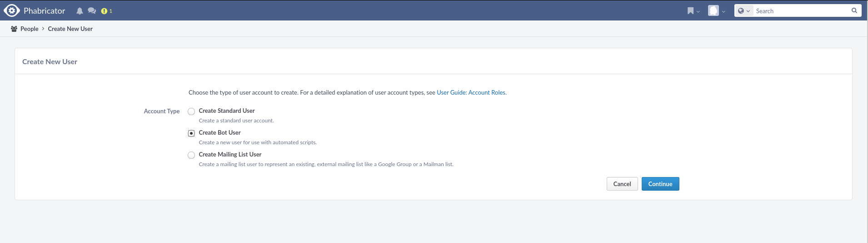
Task: Open the User Guide: Account Roles link
Action: [x=471, y=92]
